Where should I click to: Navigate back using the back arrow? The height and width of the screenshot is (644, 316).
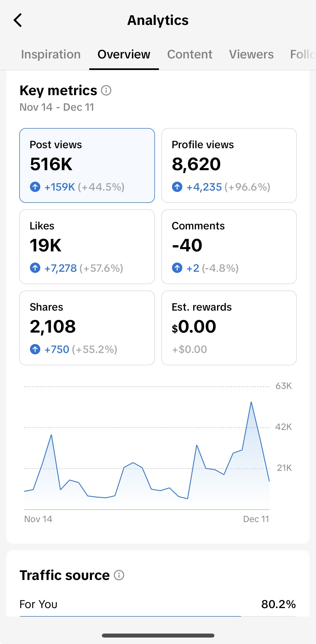point(18,20)
